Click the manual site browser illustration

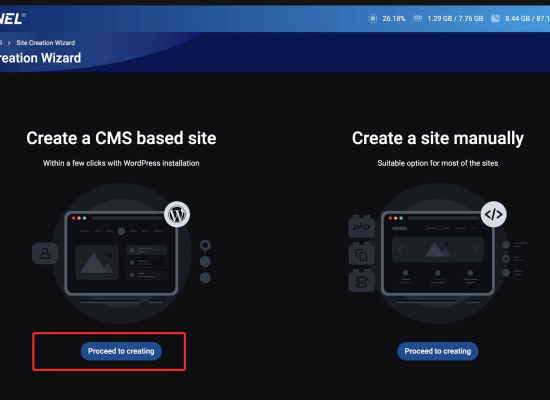coord(438,253)
